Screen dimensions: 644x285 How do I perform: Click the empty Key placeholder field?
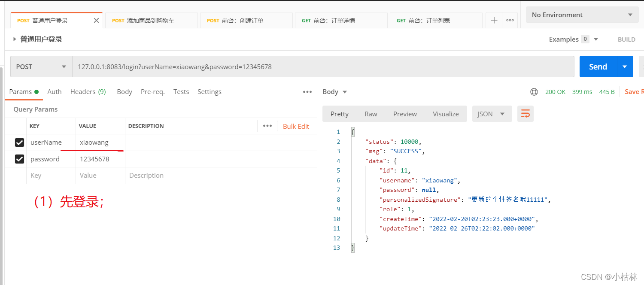click(51, 176)
